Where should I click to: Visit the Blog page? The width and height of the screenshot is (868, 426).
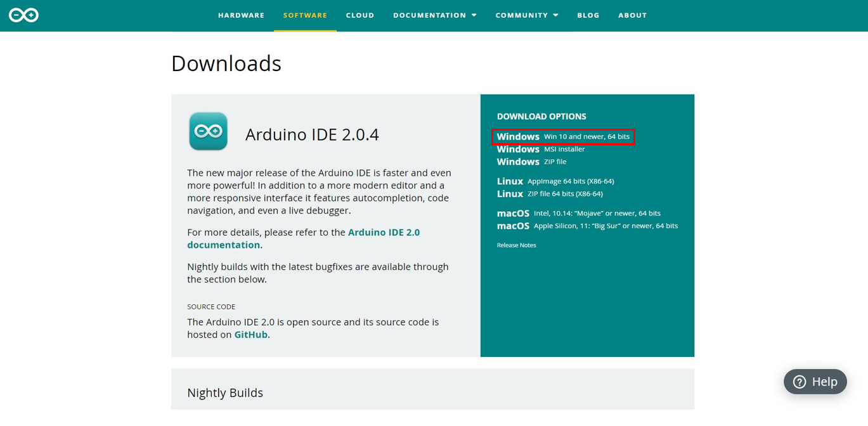pos(588,15)
